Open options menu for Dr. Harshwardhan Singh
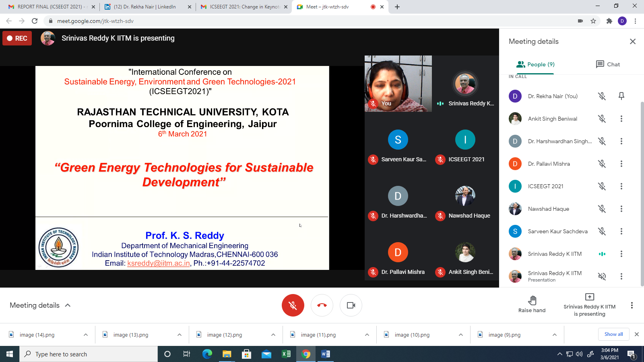This screenshot has width=644, height=362. [621, 141]
